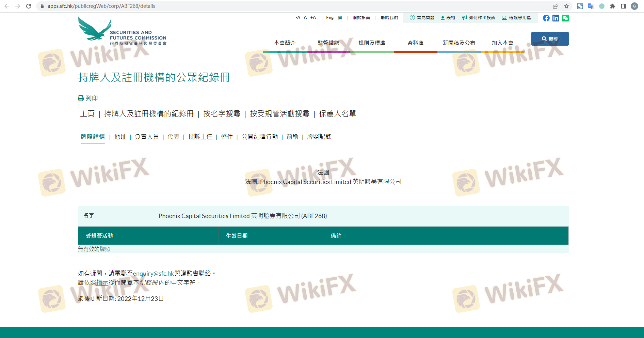This screenshot has height=338, width=644.
Task: Decrease font size with -A
Action: (298, 18)
